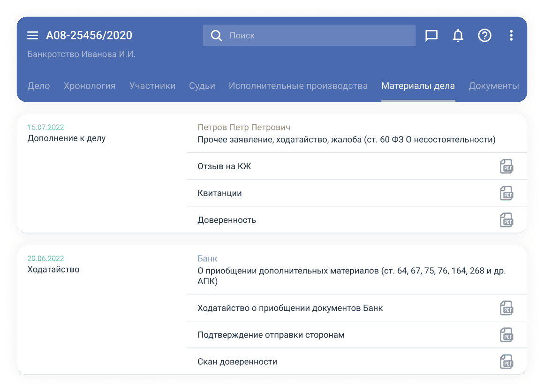Click case number А08-25456/2020 title

tap(89, 35)
